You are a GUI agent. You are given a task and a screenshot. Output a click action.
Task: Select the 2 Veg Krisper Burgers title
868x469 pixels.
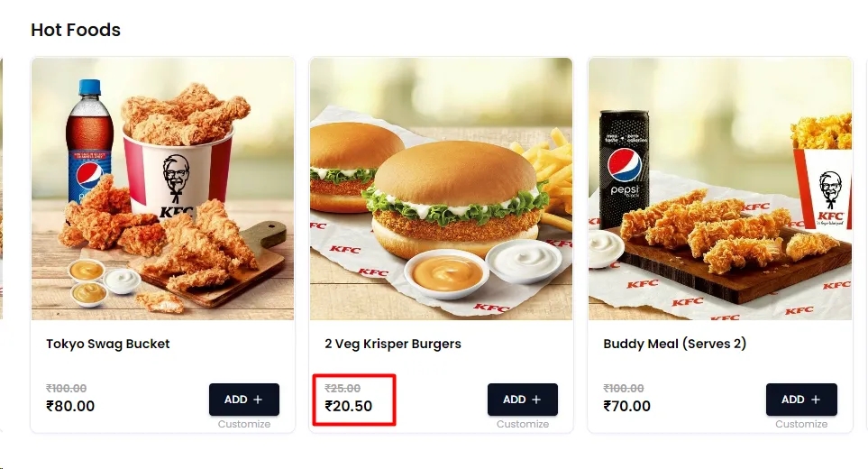pos(393,344)
